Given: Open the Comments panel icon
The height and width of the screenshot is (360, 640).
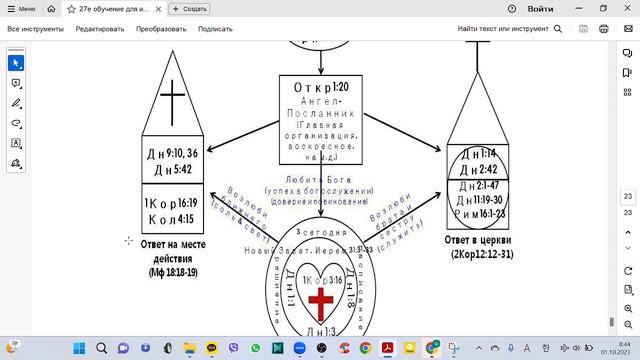Looking at the screenshot, I should point(628,53).
